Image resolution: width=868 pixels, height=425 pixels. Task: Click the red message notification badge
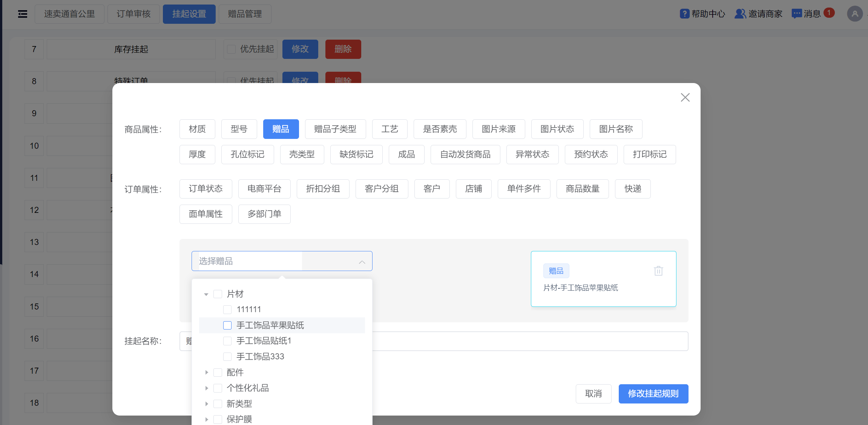829,12
